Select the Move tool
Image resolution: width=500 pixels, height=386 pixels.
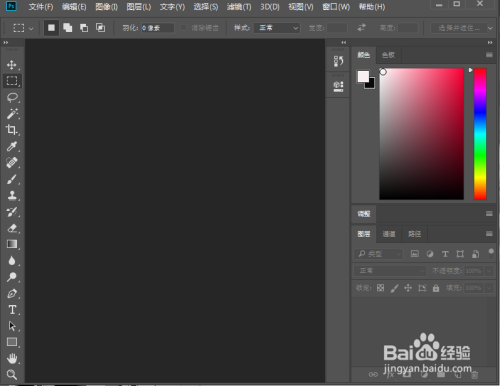click(x=12, y=65)
